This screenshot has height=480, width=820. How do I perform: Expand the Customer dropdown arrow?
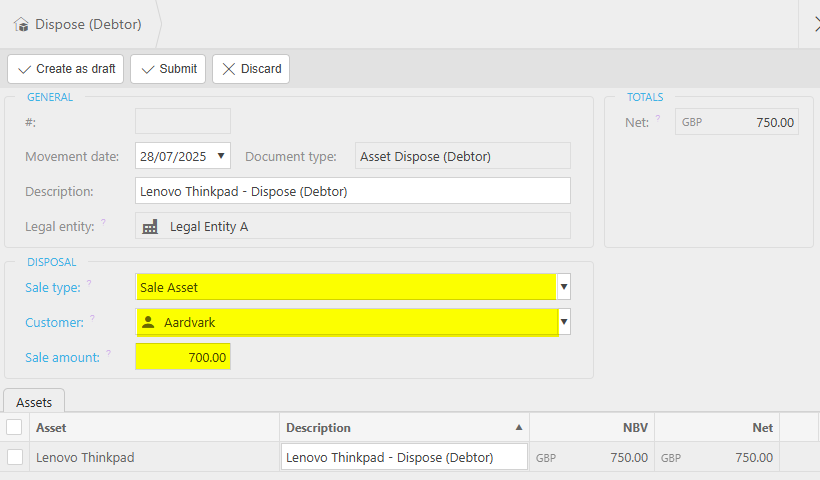click(564, 322)
